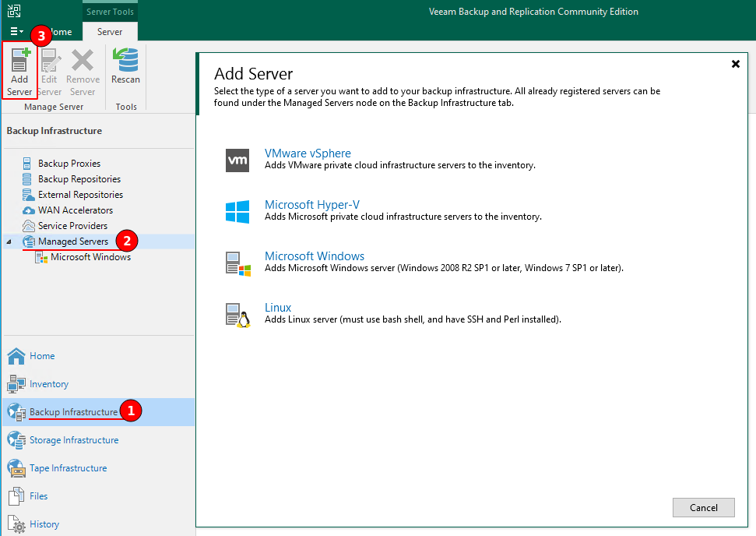756x536 pixels.
Task: Click the Storage Infrastructure icon
Action: pyautogui.click(x=16, y=440)
